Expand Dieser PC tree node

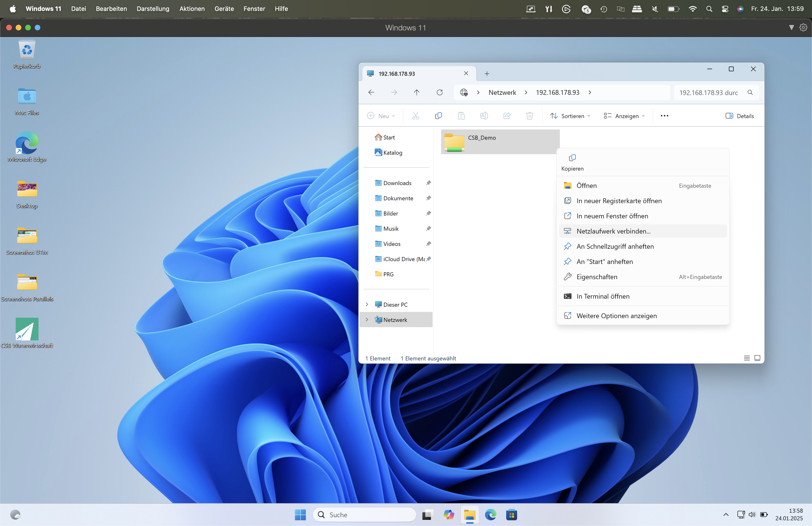367,305
